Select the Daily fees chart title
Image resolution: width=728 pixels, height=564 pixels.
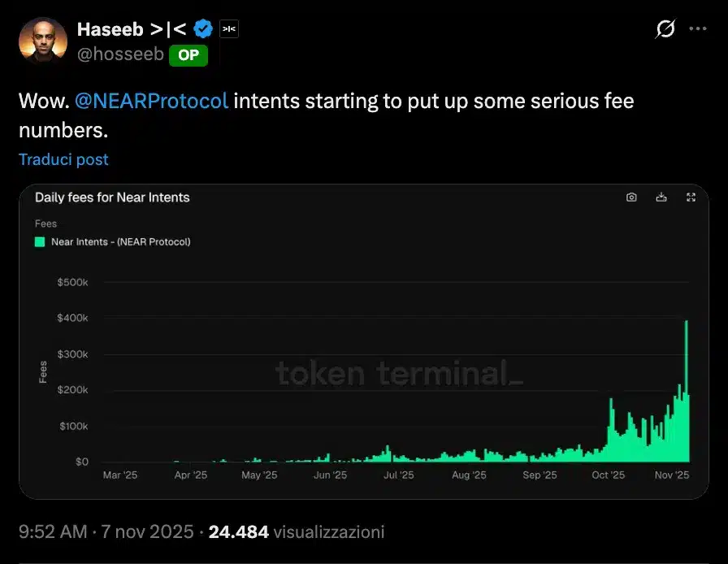coord(112,197)
